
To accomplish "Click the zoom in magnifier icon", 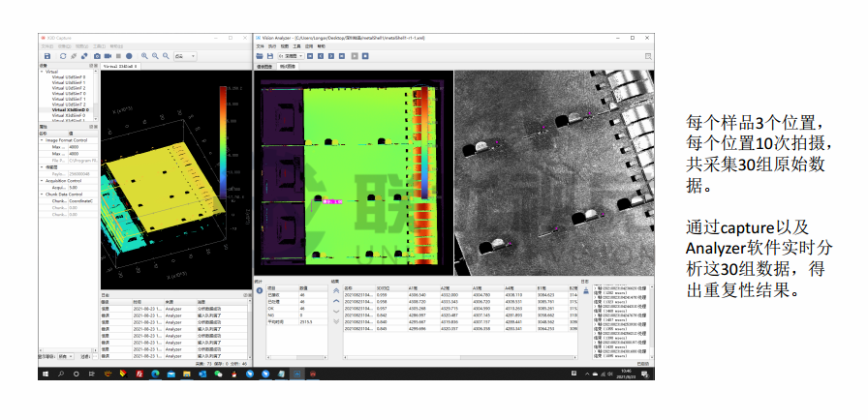I will tap(145, 56).
